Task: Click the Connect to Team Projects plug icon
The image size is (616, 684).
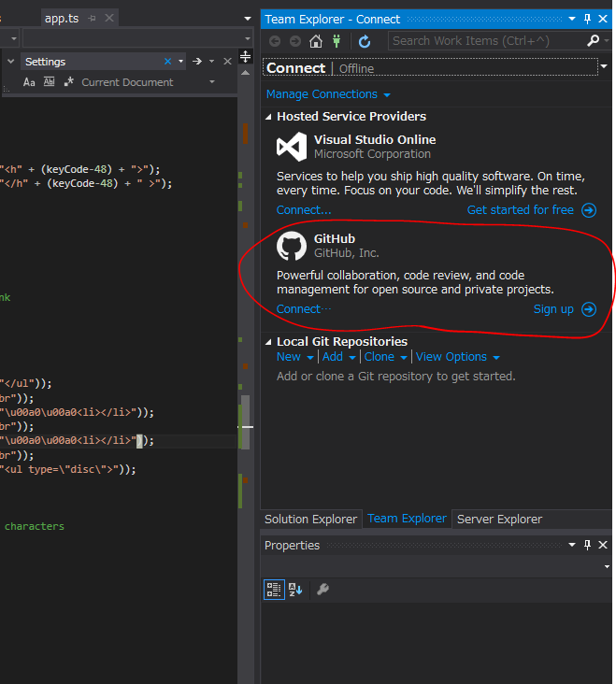Action: (337, 41)
